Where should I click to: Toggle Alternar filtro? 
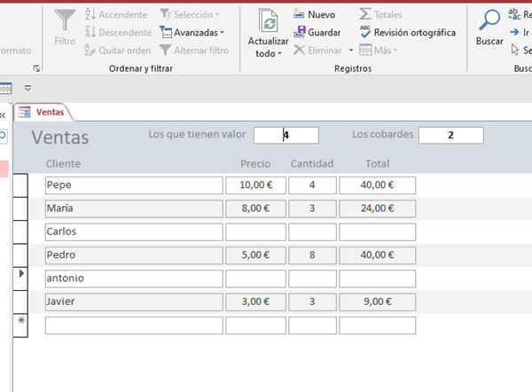194,51
